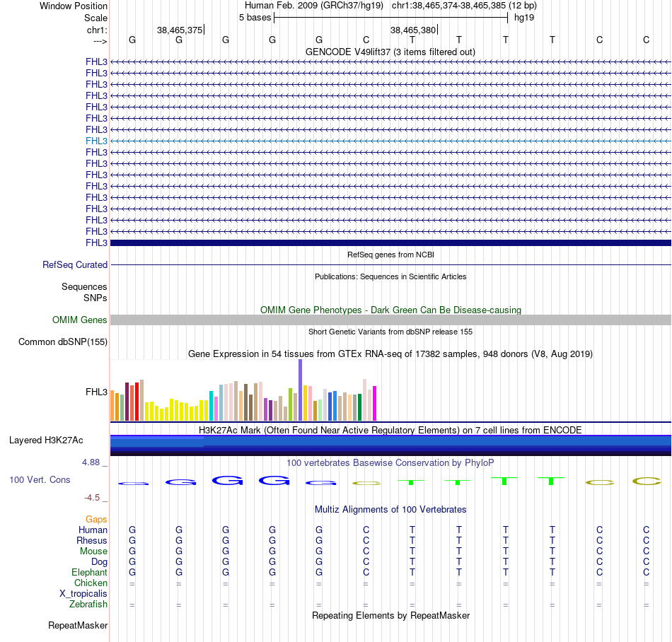Open the Layered H3K27Ac track label
The image size is (672, 642).
(46, 440)
